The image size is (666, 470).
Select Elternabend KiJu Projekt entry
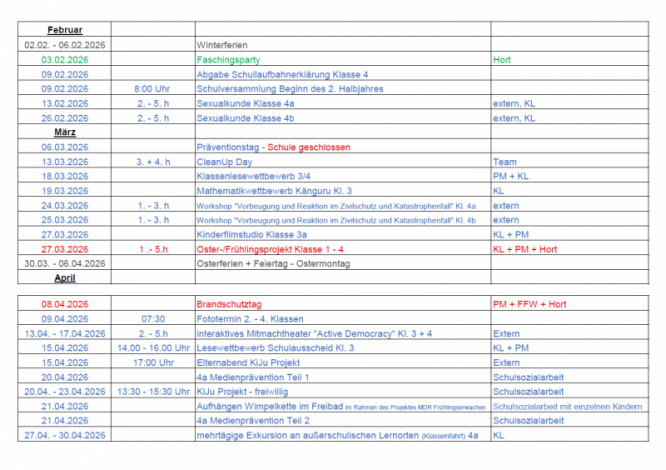[248, 363]
